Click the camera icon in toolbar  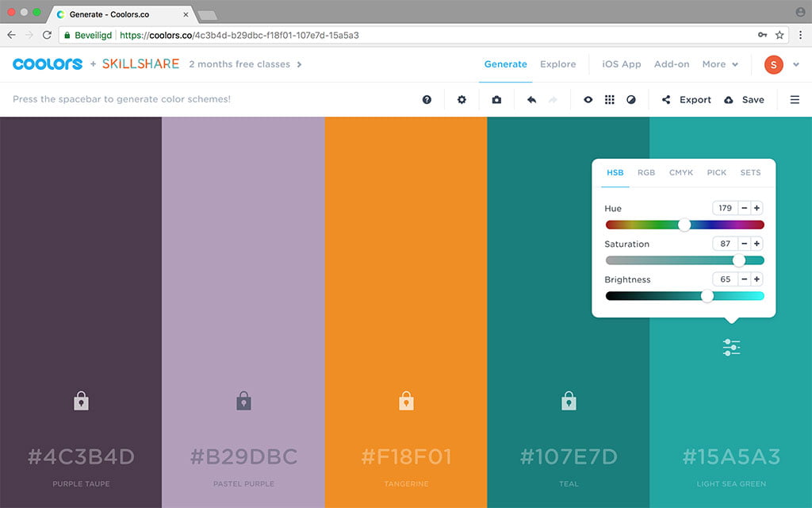tap(496, 100)
